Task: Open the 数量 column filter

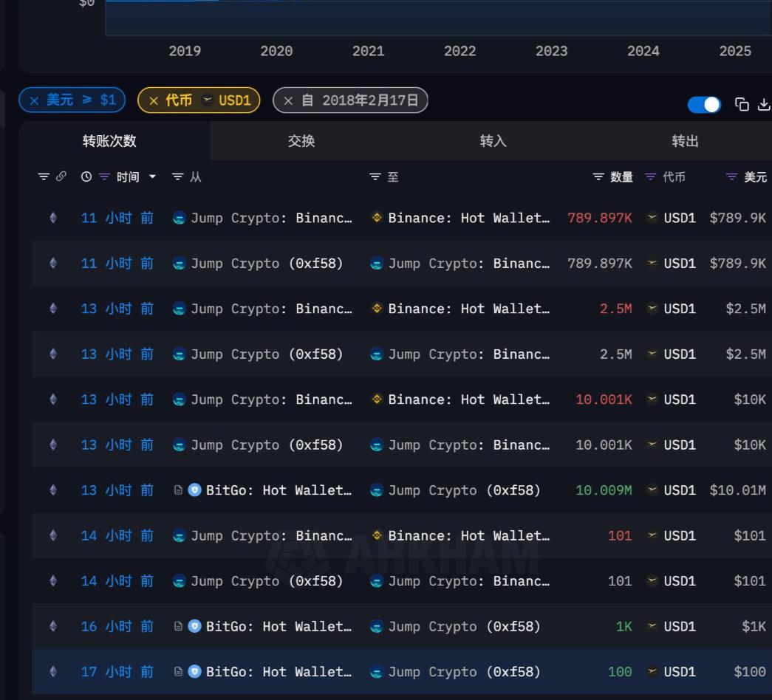Action: 598,176
